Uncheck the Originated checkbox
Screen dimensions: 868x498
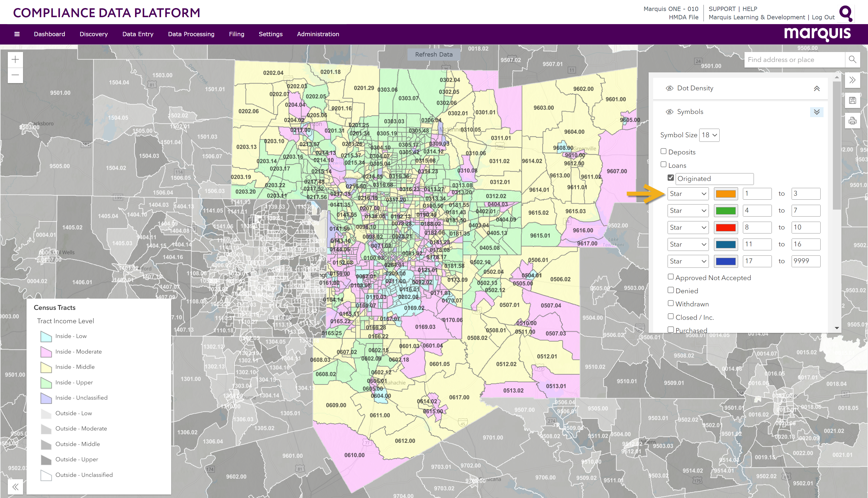click(x=670, y=178)
